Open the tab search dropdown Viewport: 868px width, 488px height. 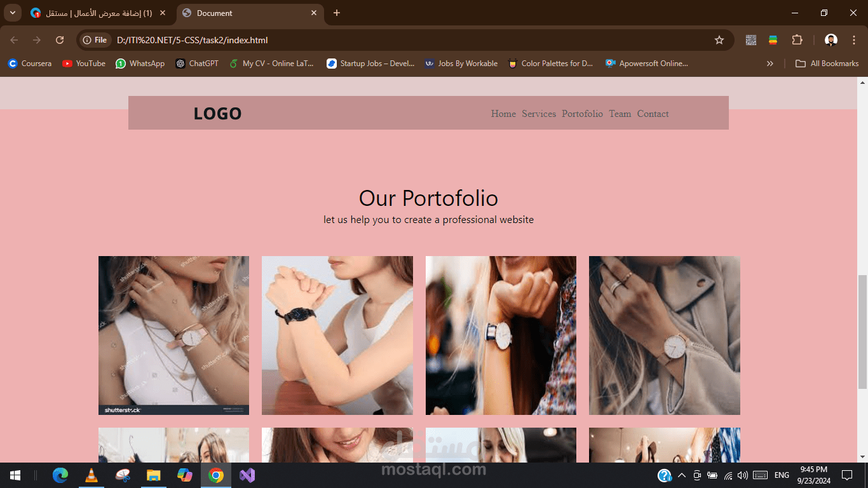pos(12,13)
